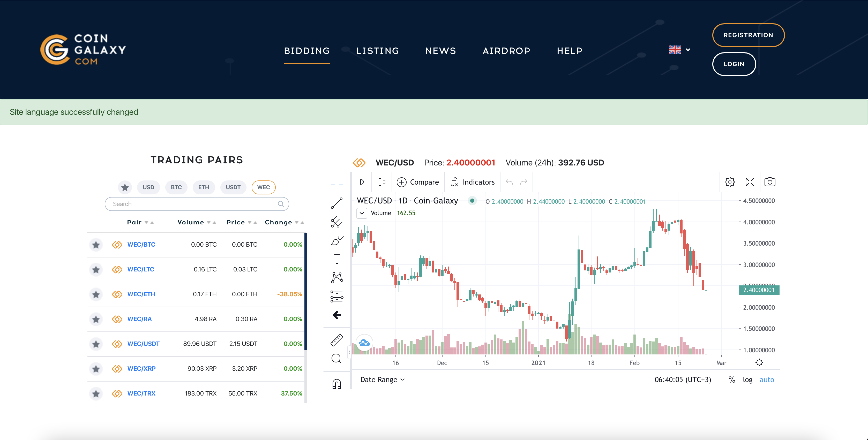Favorite the WEC/BTC pair star
The image size is (868, 440).
pyautogui.click(x=96, y=245)
